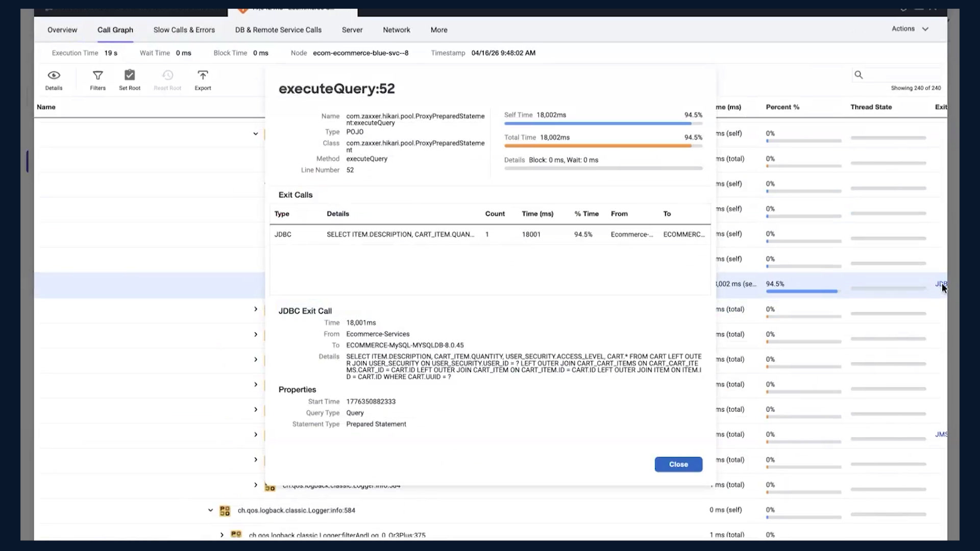Image resolution: width=980 pixels, height=551 pixels.
Task: Expand the row with the JMS exit call
Action: coord(256,435)
